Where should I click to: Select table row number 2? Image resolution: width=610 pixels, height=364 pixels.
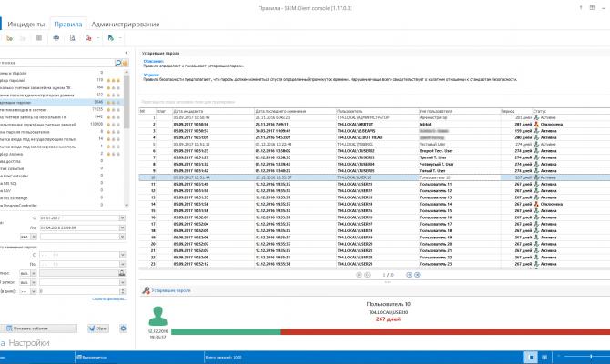click(374, 125)
